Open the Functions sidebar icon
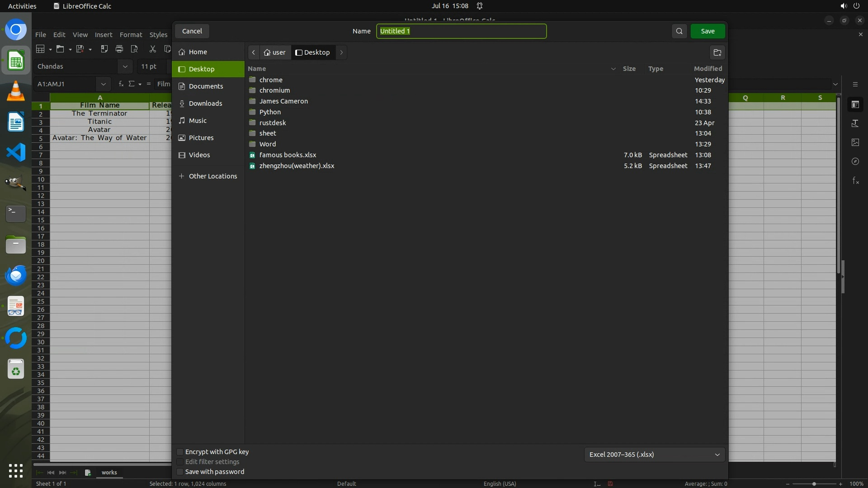 pos(855,181)
